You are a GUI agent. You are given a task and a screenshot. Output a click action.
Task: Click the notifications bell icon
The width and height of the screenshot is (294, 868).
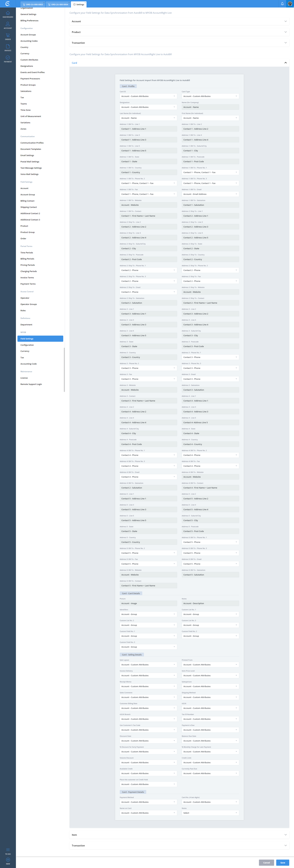(x=282, y=4)
